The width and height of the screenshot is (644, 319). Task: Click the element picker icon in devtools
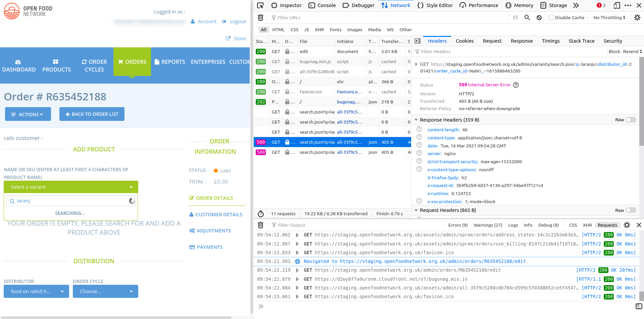point(260,5)
